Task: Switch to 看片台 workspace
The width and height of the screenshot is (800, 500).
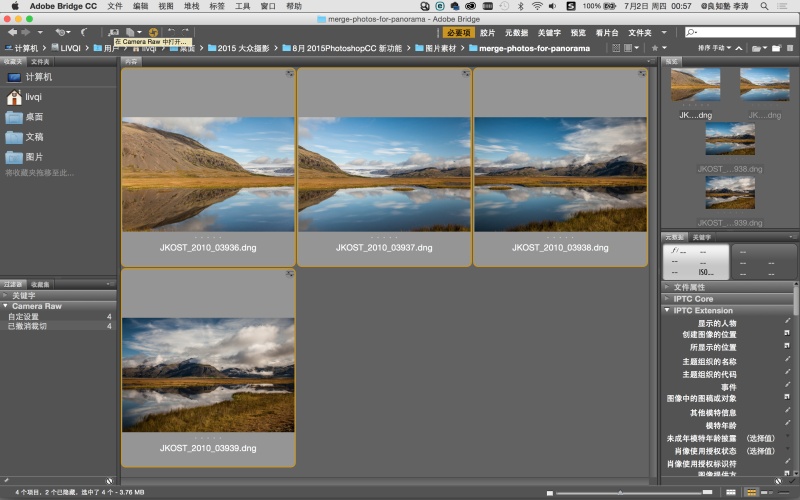Action: (x=607, y=33)
